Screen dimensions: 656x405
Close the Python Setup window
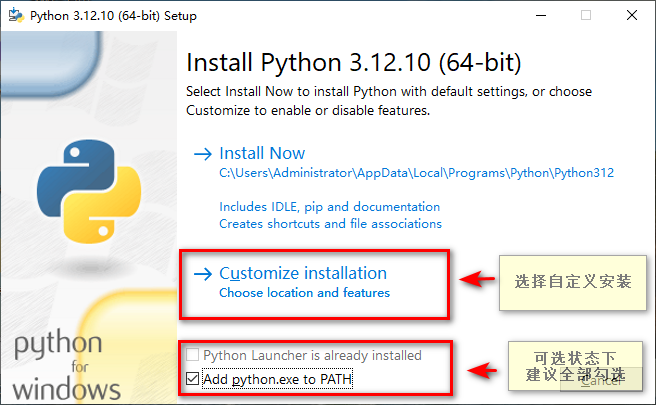(x=632, y=15)
